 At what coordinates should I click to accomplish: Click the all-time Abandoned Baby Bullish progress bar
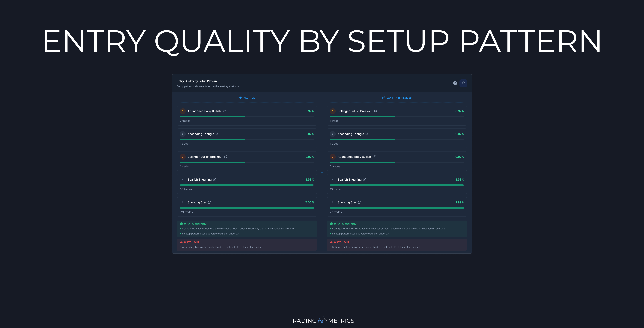tap(247, 117)
